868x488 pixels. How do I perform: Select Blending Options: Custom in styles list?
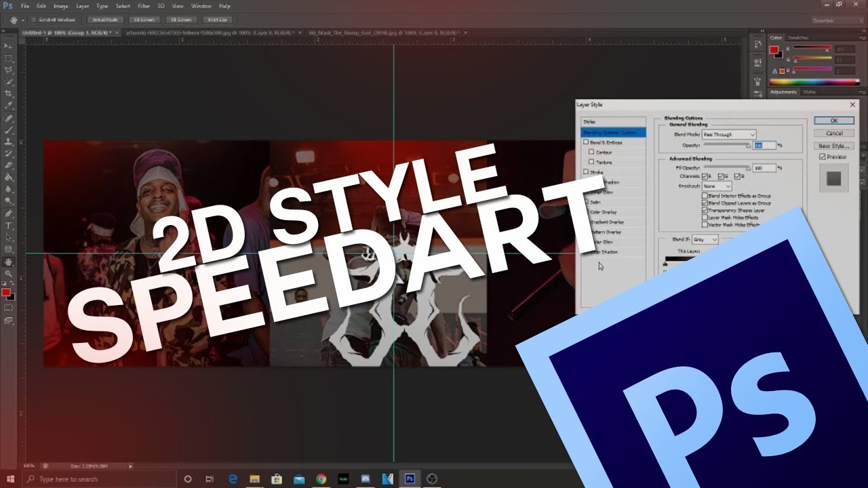[x=614, y=132]
